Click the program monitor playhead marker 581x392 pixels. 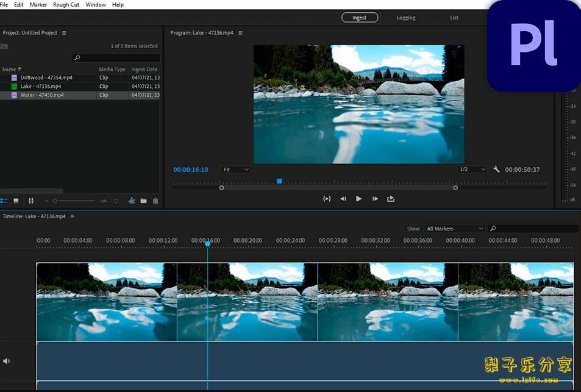[x=279, y=181]
